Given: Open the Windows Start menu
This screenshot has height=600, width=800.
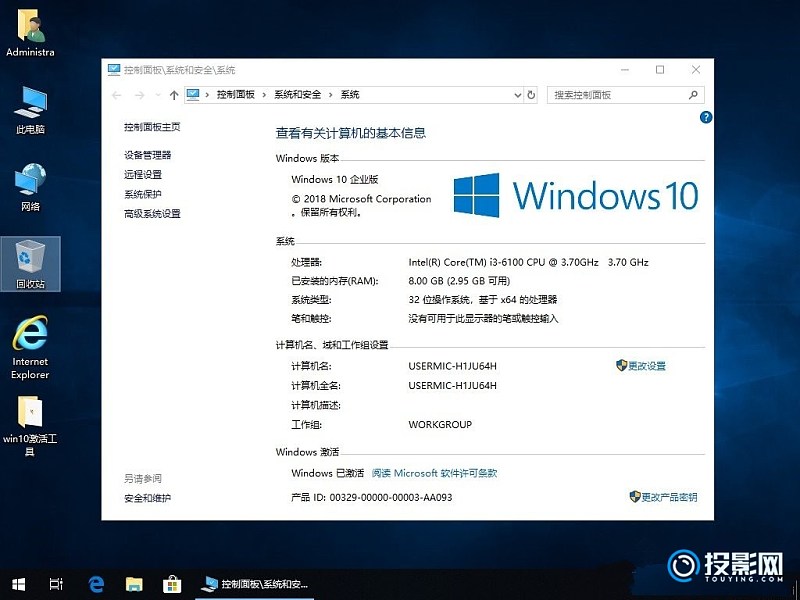Looking at the screenshot, I should coord(18,584).
